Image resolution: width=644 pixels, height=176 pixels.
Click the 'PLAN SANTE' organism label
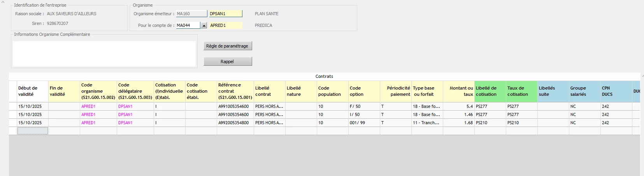(x=267, y=14)
